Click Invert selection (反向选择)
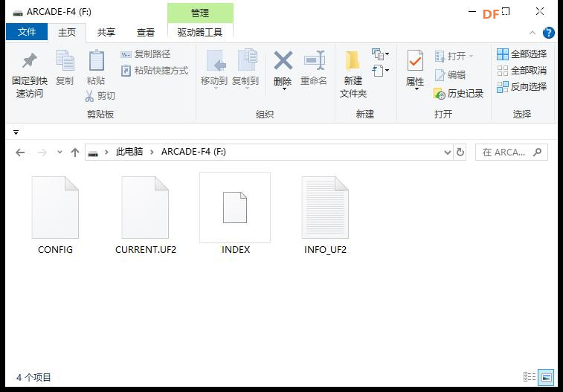 tap(521, 86)
